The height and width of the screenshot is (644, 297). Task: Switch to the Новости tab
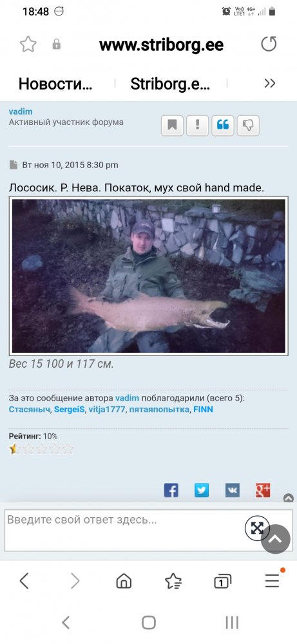click(55, 84)
